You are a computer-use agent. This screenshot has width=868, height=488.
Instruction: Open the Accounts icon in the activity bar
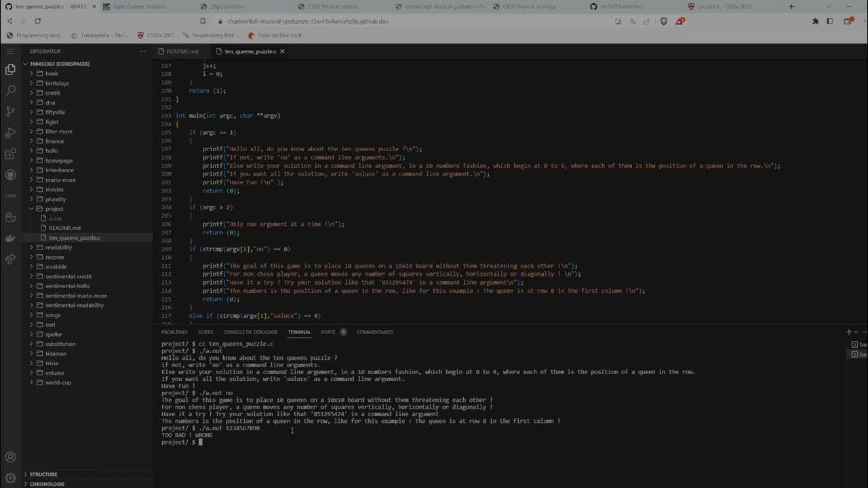pyautogui.click(x=10, y=457)
